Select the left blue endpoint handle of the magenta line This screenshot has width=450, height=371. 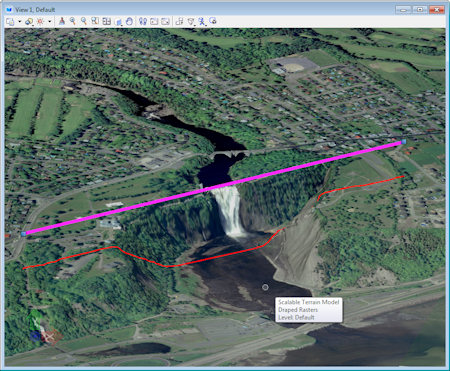(23, 234)
